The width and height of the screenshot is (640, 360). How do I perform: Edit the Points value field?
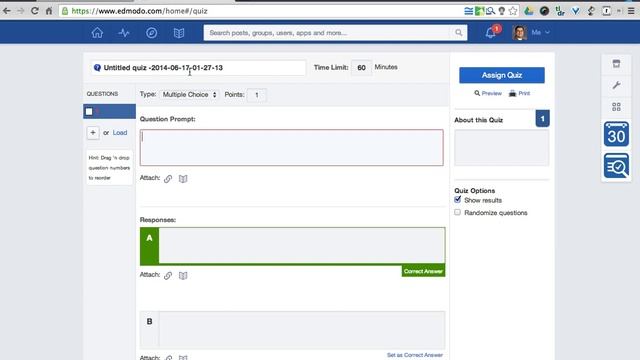(257, 95)
